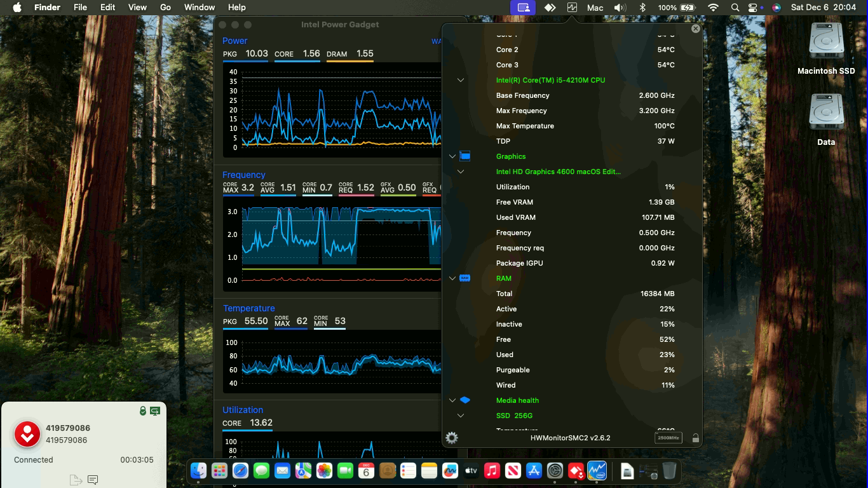Screen dimensions: 868x488
Task: Open HWMonitorSMC2 settings via the gear icon
Action: [451, 438]
